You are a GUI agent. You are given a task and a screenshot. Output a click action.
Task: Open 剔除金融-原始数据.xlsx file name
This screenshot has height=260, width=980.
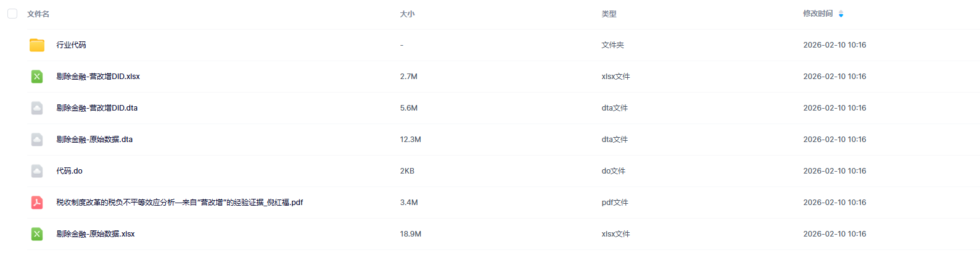tap(96, 234)
